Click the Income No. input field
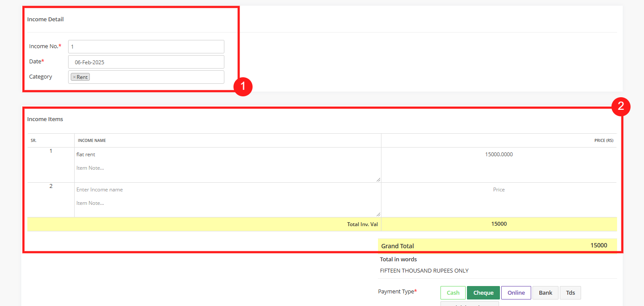 click(146, 46)
